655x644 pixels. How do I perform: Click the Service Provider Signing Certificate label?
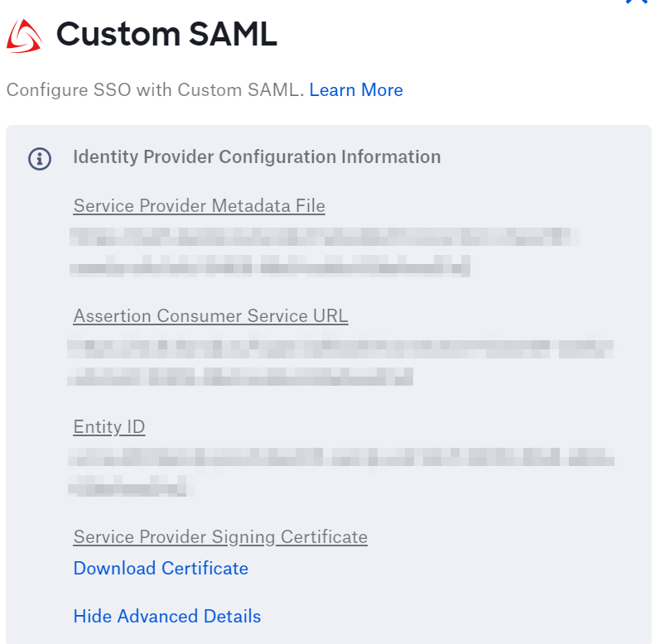220,537
